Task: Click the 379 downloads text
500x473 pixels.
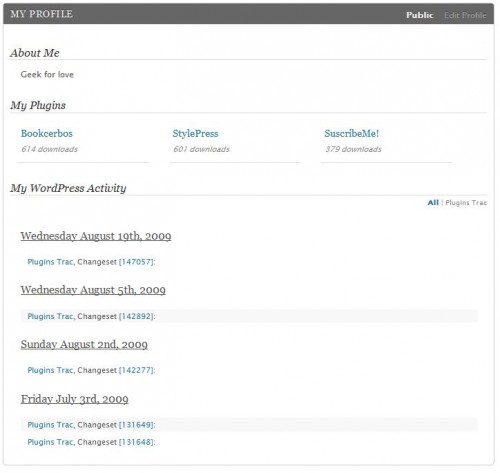Action: pyautogui.click(x=353, y=149)
